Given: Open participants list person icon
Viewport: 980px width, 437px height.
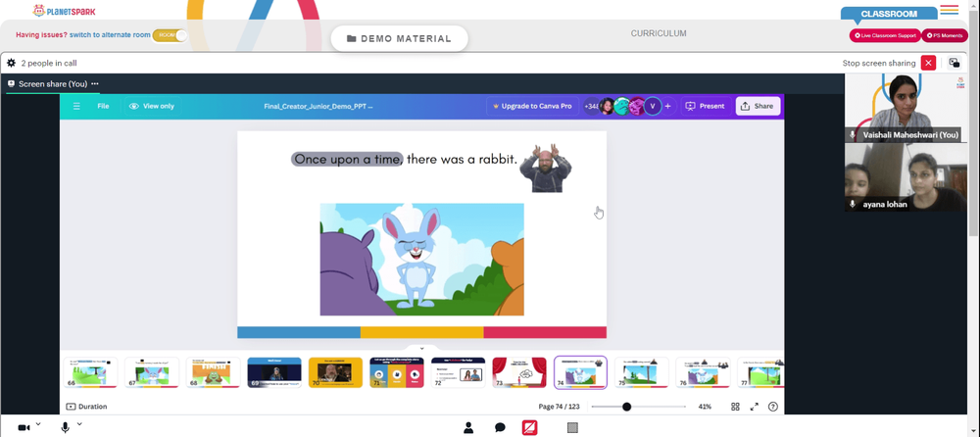Looking at the screenshot, I should 467,427.
